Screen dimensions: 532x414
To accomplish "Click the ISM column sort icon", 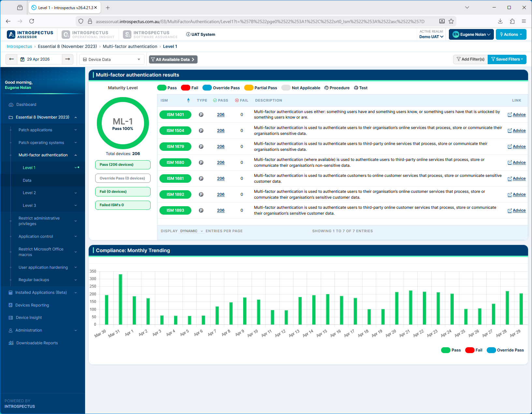I will (x=188, y=100).
